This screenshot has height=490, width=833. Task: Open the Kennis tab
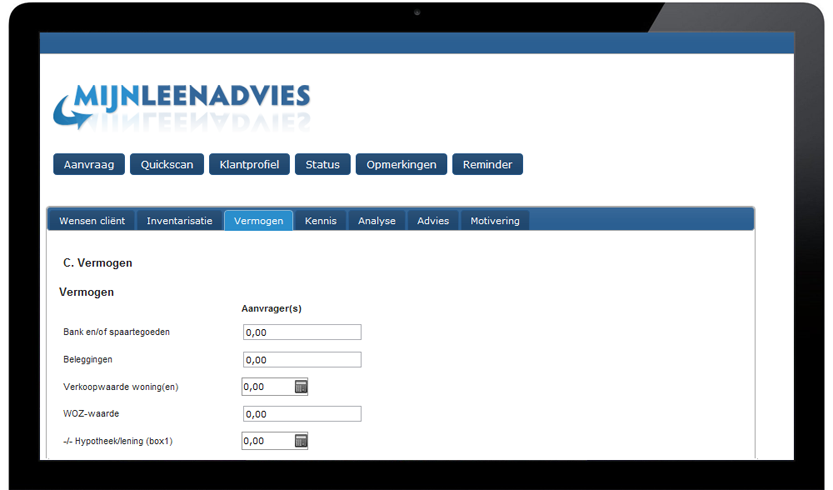point(321,221)
